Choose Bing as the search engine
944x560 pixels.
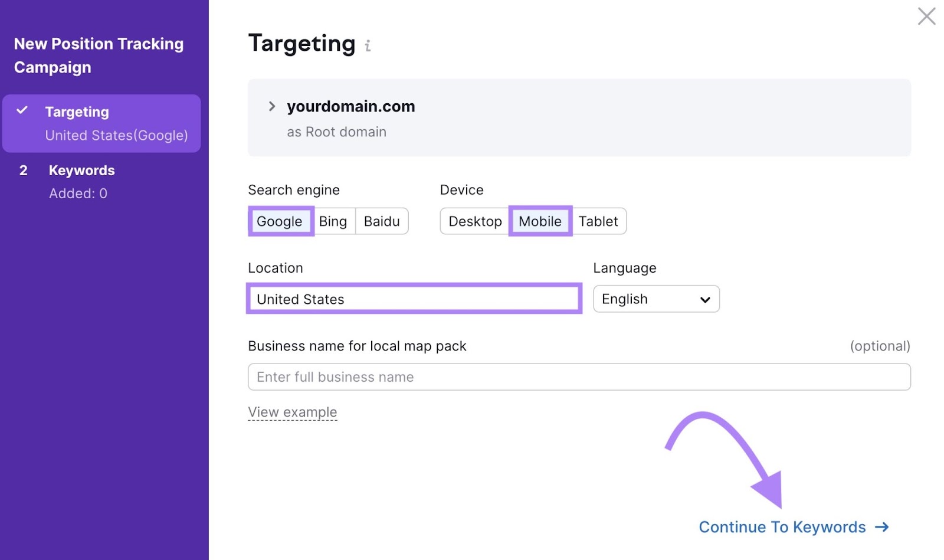[333, 221]
